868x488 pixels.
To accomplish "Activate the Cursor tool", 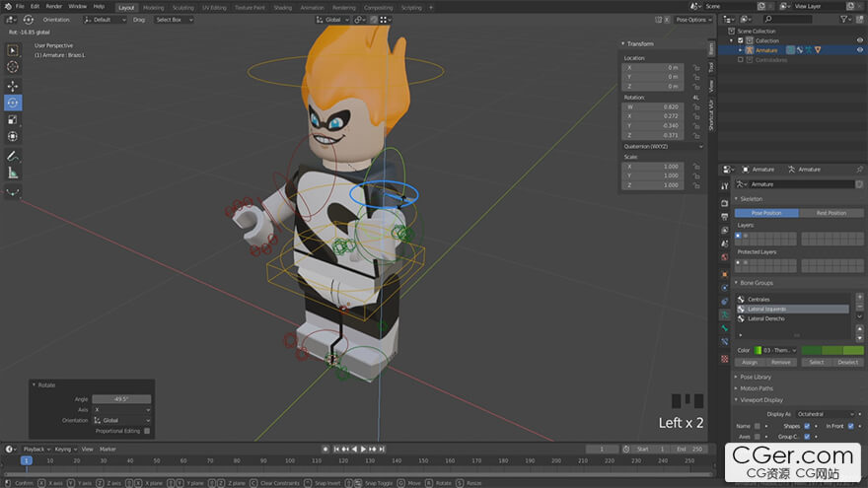I will coord(12,67).
